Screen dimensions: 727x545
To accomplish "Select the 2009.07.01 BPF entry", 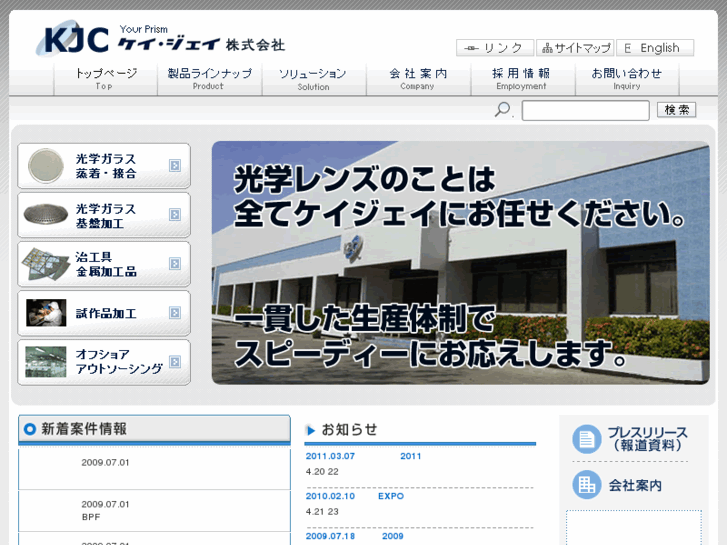I will tap(154, 511).
